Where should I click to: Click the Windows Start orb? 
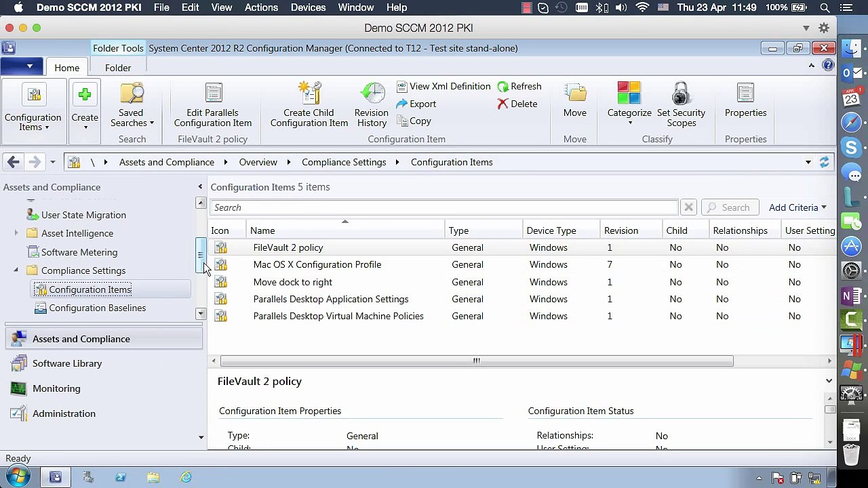coord(18,476)
